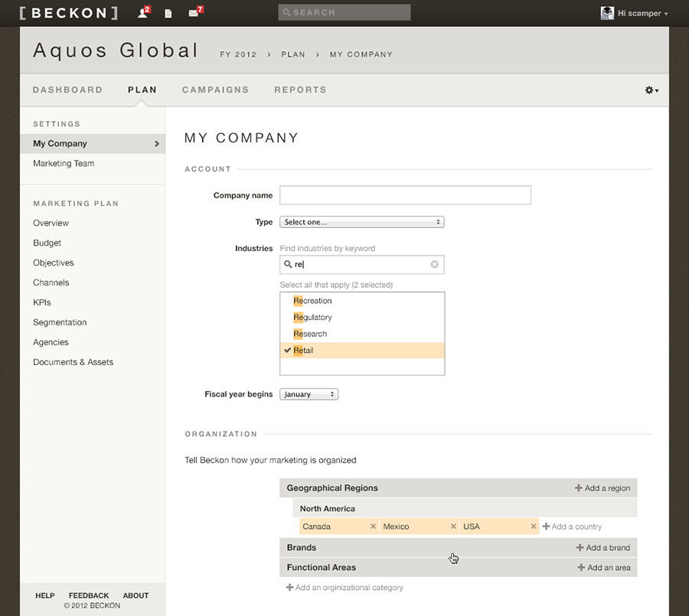Click the FY 2012 breadcrumb

pyautogui.click(x=238, y=54)
